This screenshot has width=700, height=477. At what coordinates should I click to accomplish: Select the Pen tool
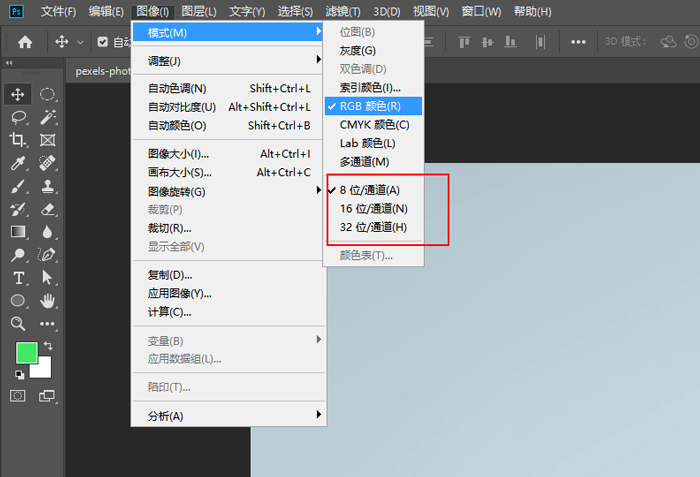[x=47, y=255]
